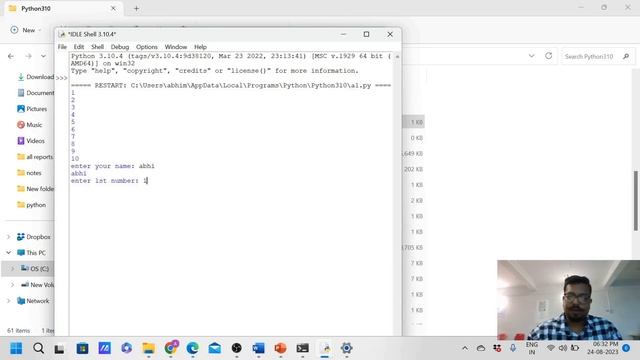Go back in File Explorer navigation
This screenshot has width=640, height=360.
click(11, 56)
